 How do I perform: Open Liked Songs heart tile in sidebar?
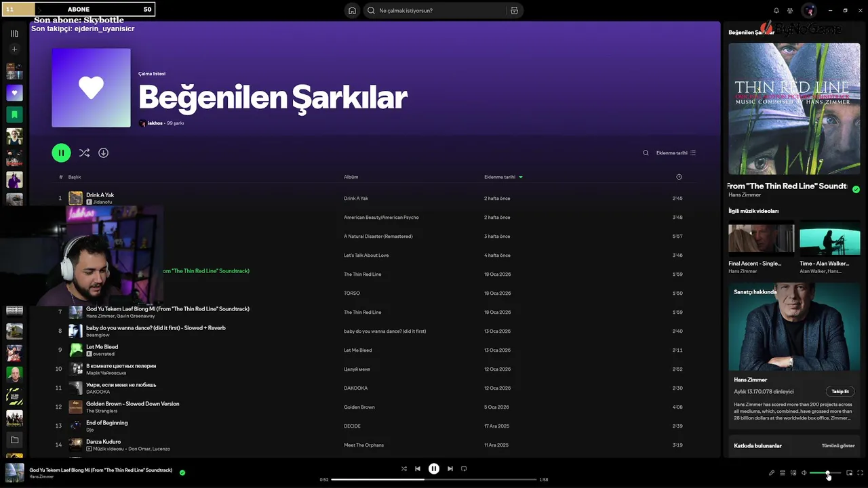pos(14,93)
